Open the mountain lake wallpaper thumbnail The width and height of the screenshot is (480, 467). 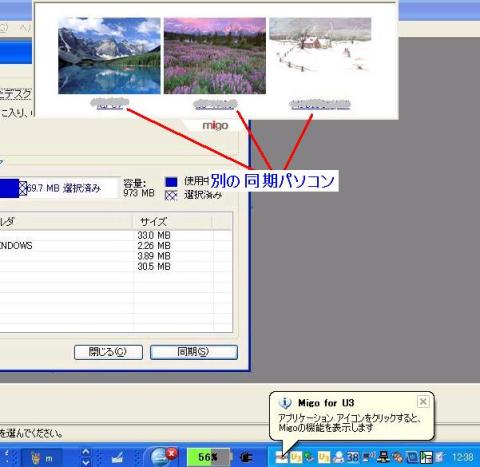tap(109, 56)
